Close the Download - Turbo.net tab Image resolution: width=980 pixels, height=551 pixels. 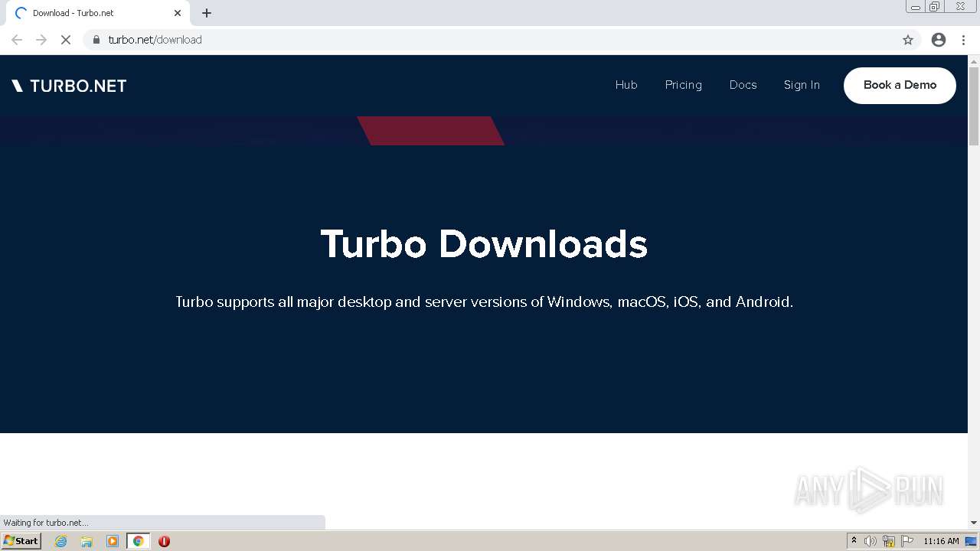(178, 13)
